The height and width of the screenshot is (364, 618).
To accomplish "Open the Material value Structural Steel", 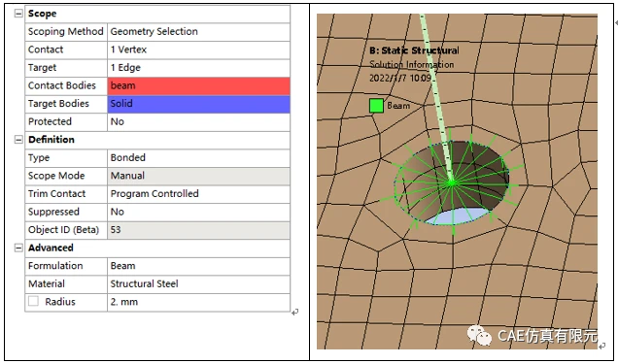I will click(198, 284).
